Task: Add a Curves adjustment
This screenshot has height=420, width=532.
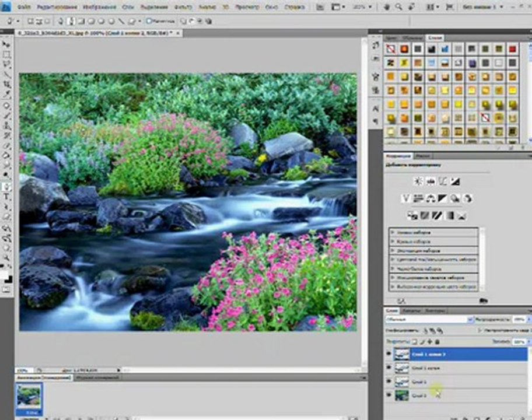Action: coord(443,181)
